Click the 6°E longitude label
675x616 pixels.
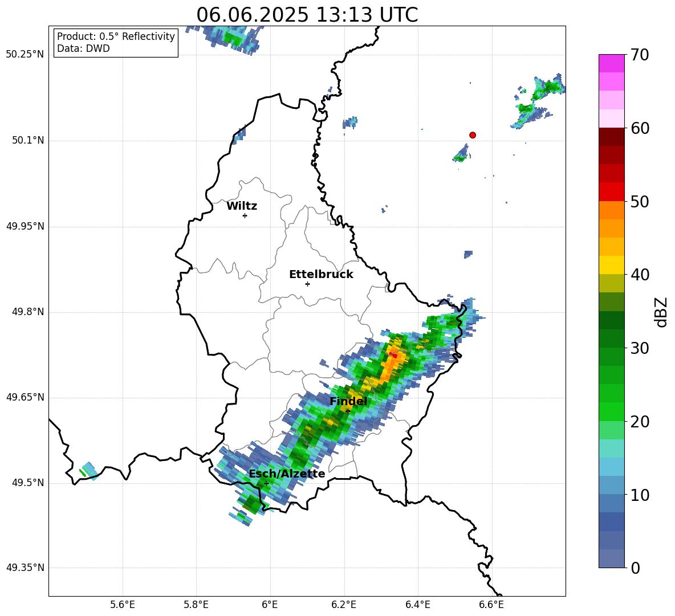click(x=270, y=605)
